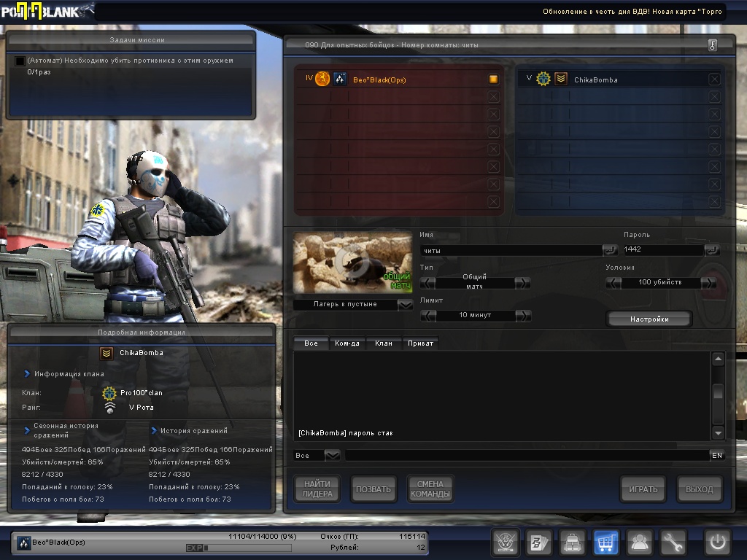Click the key icon in room header
This screenshot has height=560, width=747.
pyautogui.click(x=712, y=45)
